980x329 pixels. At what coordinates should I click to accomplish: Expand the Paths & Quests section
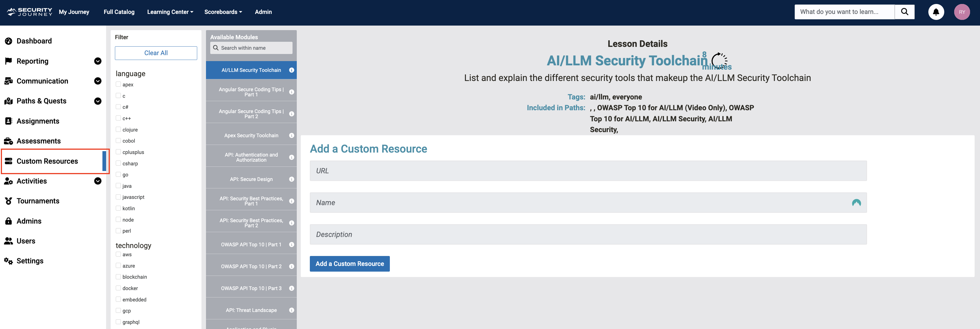pyautogui.click(x=98, y=101)
